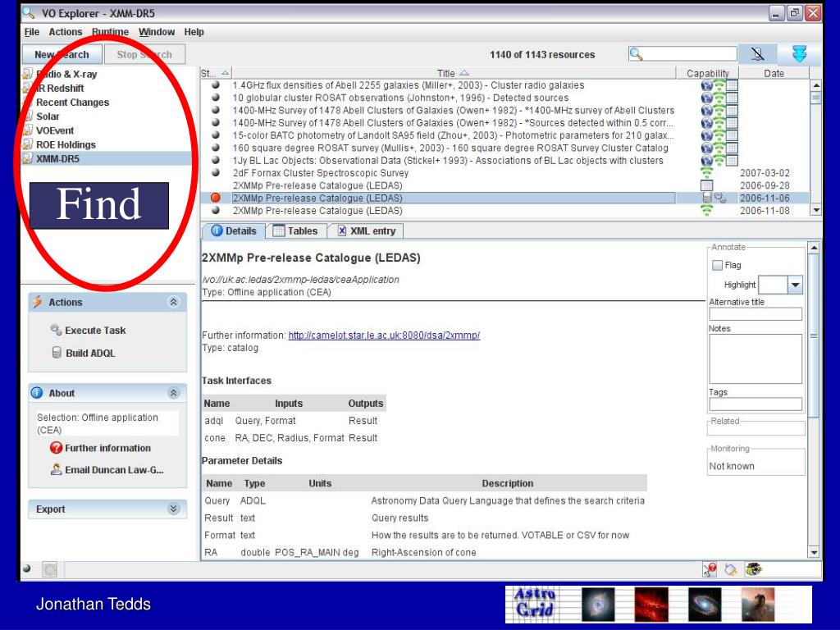The height and width of the screenshot is (630, 840).
Task: Open the camelot.star.le.ac.uk further information URL
Action: pyautogui.click(x=384, y=336)
